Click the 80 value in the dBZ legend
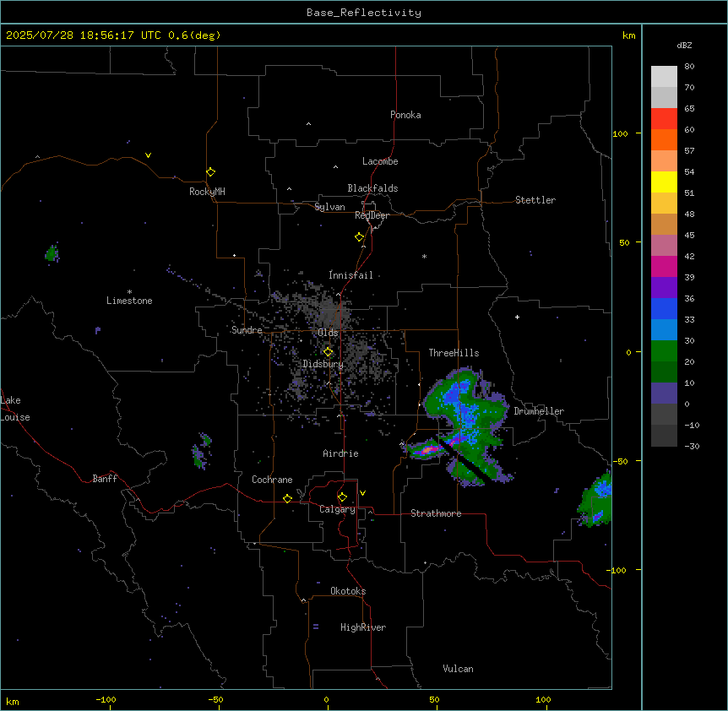 point(689,67)
